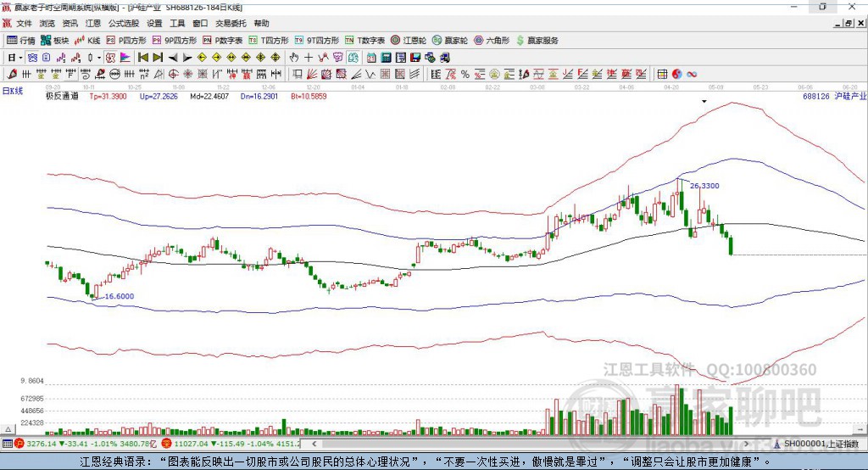Select the hand pan tool

(294, 58)
